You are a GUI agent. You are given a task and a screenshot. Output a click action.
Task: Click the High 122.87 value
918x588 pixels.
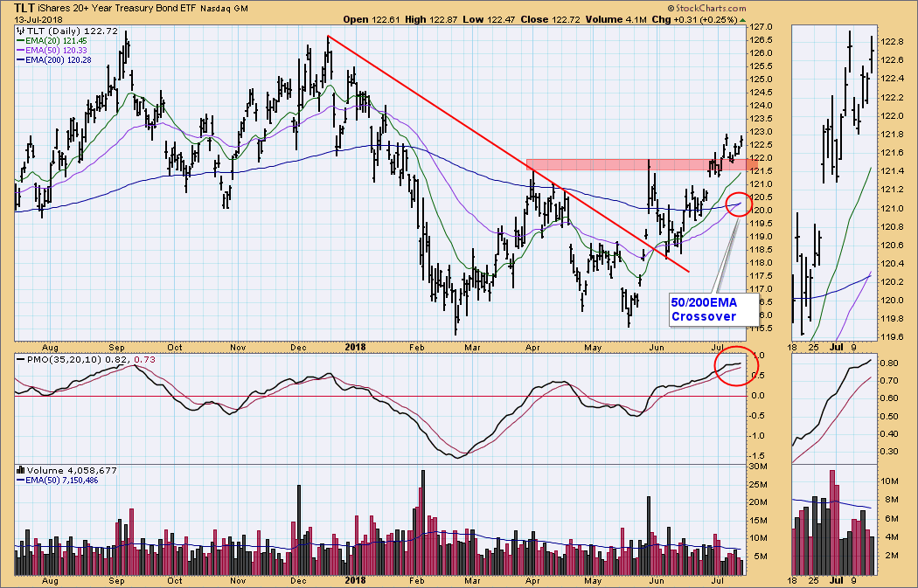pyautogui.click(x=431, y=19)
